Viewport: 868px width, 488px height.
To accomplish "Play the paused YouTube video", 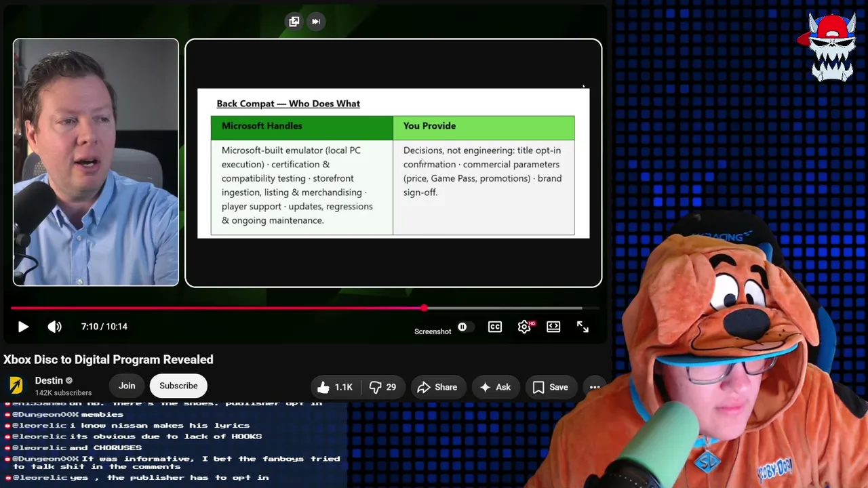I will coord(22,327).
